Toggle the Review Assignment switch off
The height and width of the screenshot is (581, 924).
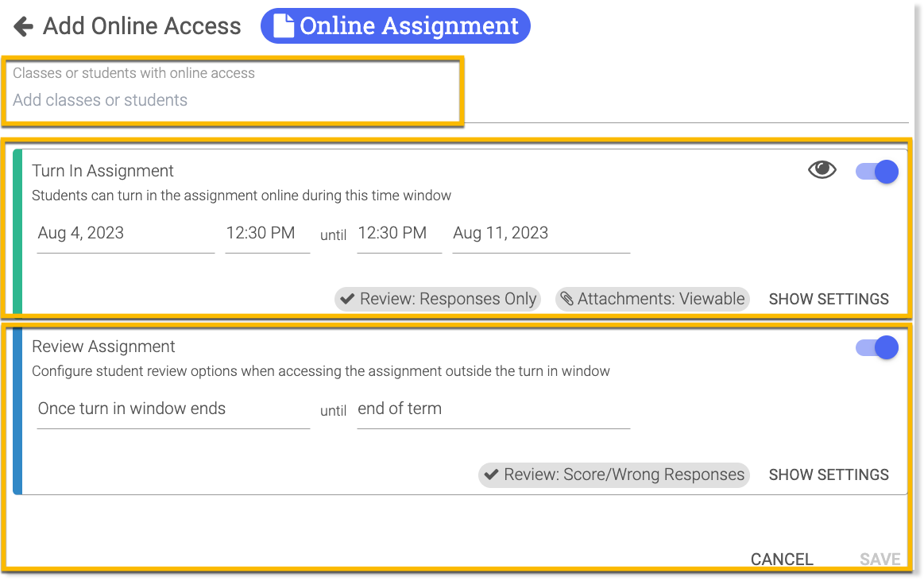click(x=877, y=347)
